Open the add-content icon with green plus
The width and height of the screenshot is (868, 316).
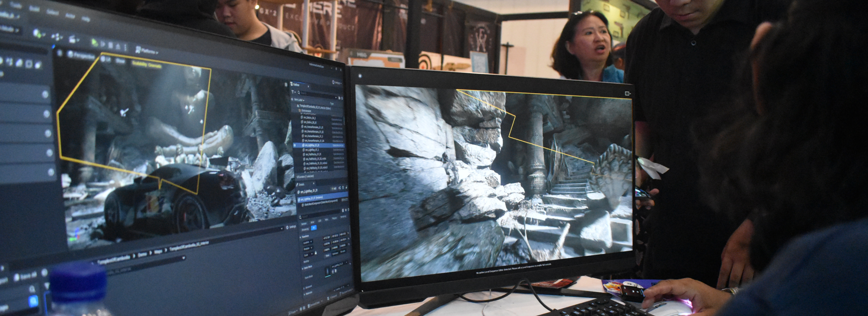(x=38, y=34)
